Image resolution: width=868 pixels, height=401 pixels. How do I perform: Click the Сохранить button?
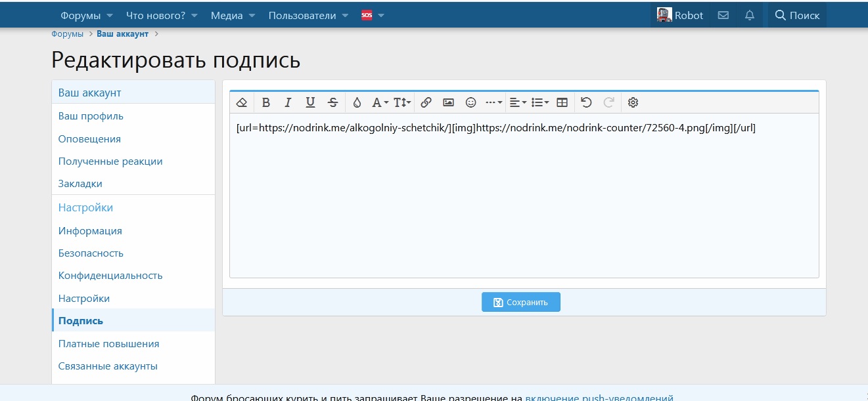click(521, 302)
